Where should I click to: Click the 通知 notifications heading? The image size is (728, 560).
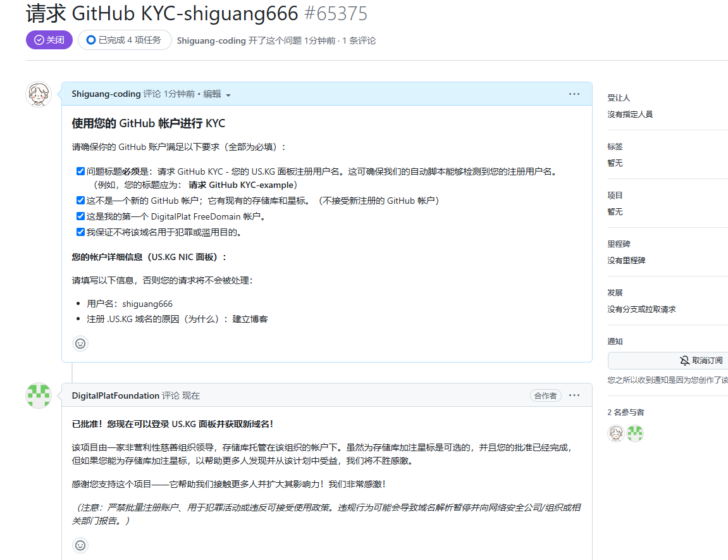(x=615, y=342)
